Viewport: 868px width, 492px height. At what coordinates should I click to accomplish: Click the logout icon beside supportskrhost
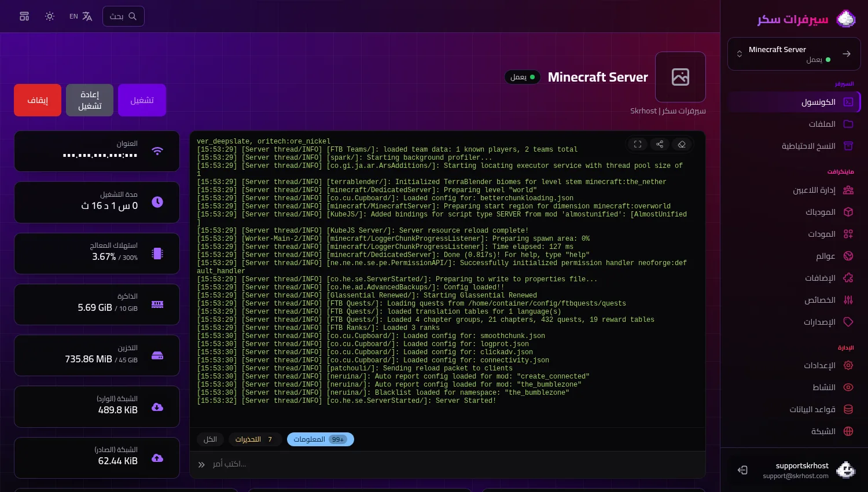point(742,470)
